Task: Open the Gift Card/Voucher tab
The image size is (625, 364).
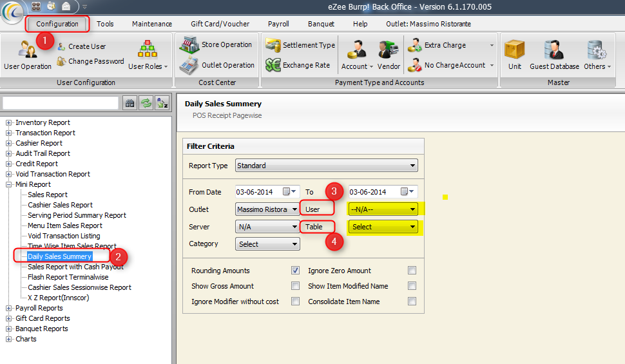Action: point(220,24)
